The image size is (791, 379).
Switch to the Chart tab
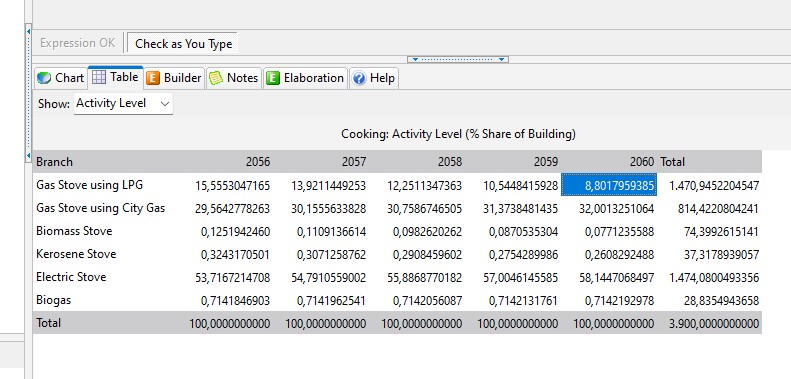pyautogui.click(x=60, y=78)
